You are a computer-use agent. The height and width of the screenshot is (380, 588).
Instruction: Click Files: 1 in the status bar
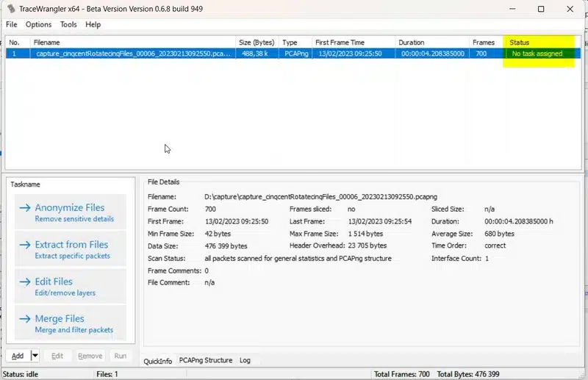(x=107, y=374)
